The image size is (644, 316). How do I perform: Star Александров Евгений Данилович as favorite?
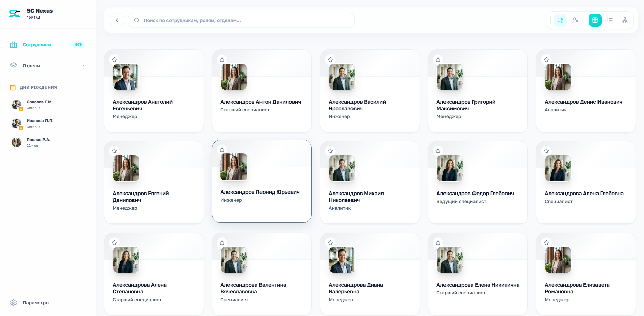pos(114,151)
